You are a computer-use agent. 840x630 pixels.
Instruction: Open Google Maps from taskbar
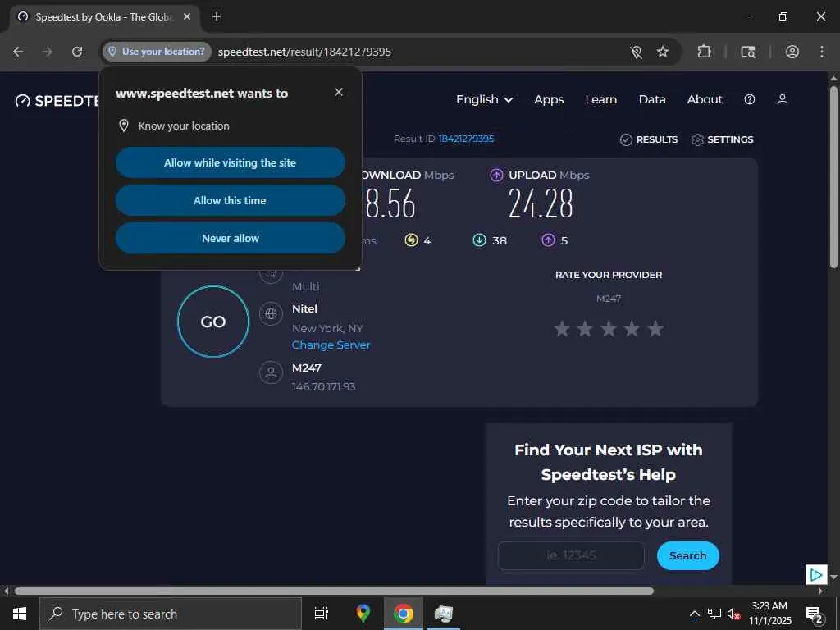[x=363, y=614]
